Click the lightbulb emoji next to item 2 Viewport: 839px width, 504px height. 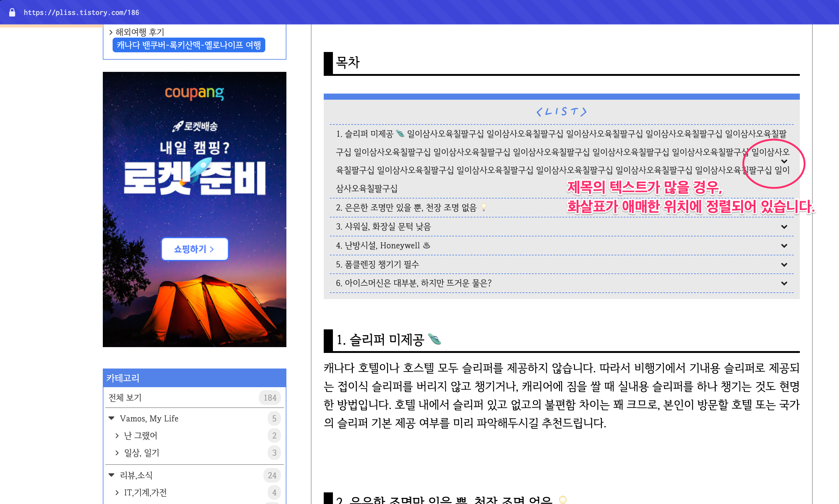coord(484,207)
